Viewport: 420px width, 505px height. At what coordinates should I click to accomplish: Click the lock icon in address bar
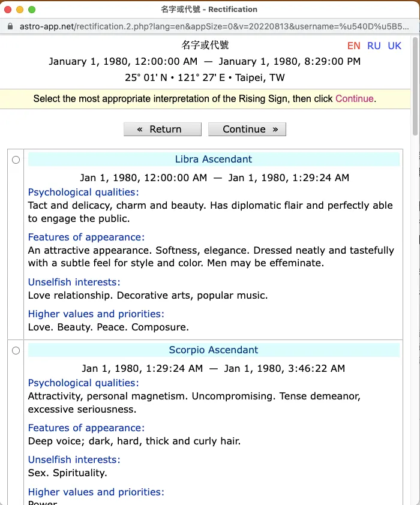point(10,26)
